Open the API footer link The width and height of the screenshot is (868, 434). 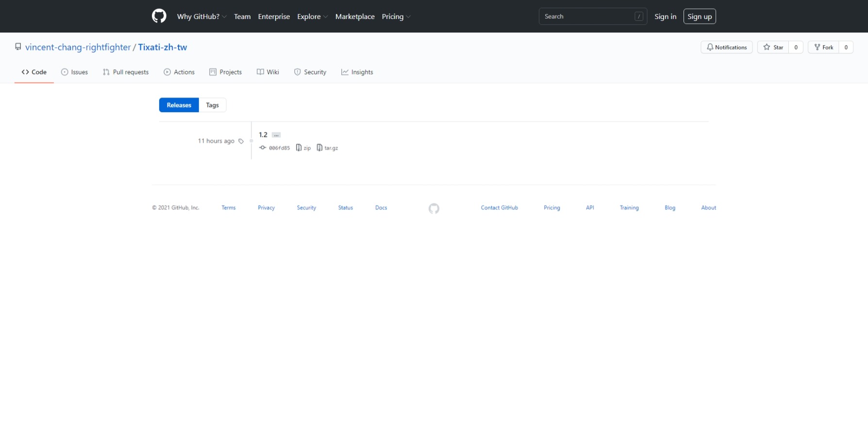tap(590, 207)
